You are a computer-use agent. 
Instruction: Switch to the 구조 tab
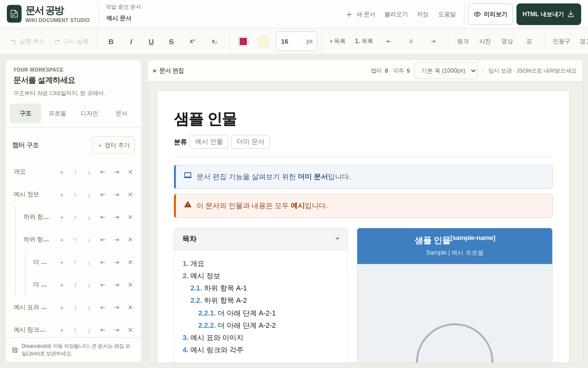(25, 113)
